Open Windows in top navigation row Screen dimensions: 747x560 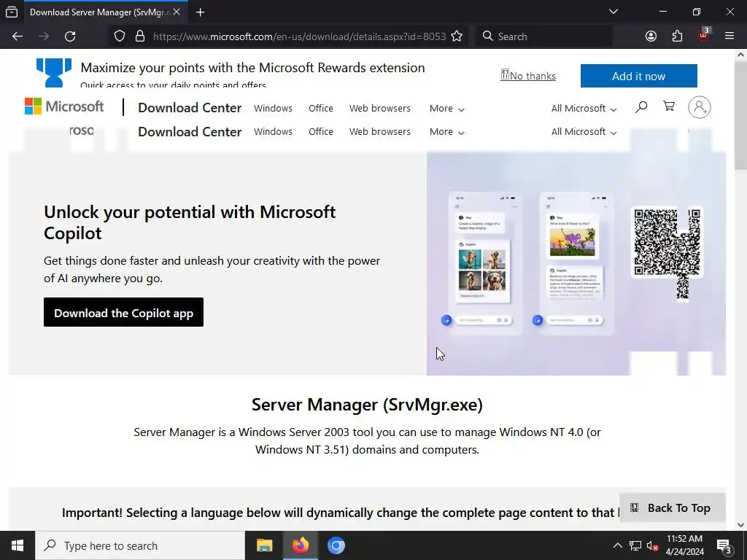273,108
